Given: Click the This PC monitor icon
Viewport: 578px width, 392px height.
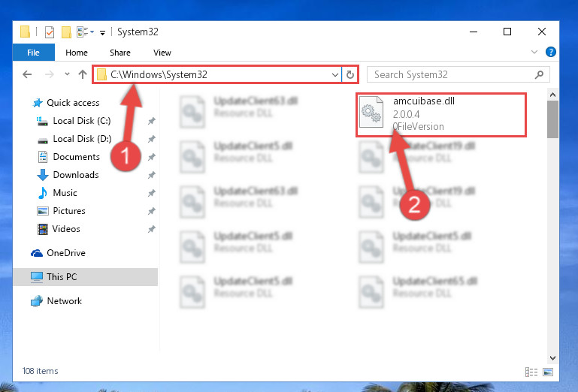Looking at the screenshot, I should tap(37, 277).
